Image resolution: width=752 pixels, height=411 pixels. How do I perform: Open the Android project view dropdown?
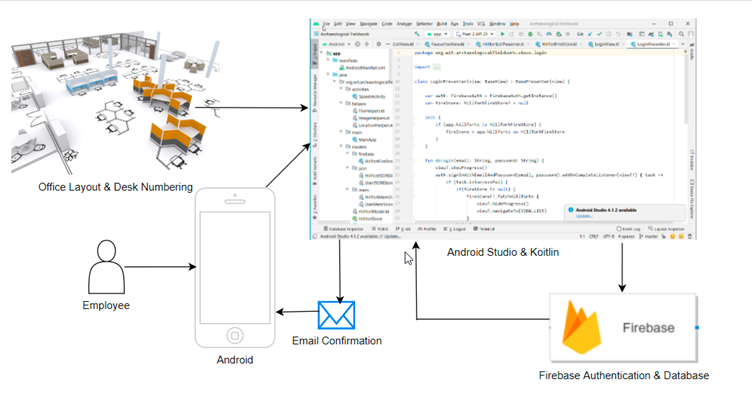(337, 44)
